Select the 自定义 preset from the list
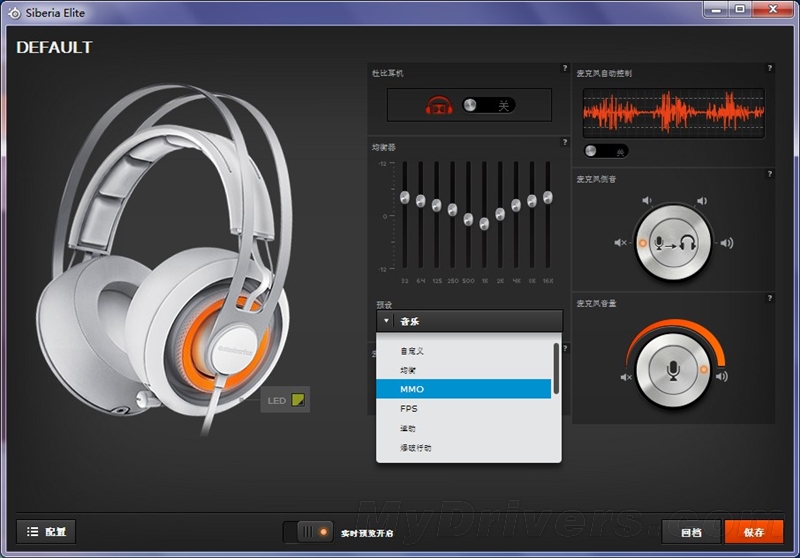This screenshot has height=558, width=800. tap(413, 351)
